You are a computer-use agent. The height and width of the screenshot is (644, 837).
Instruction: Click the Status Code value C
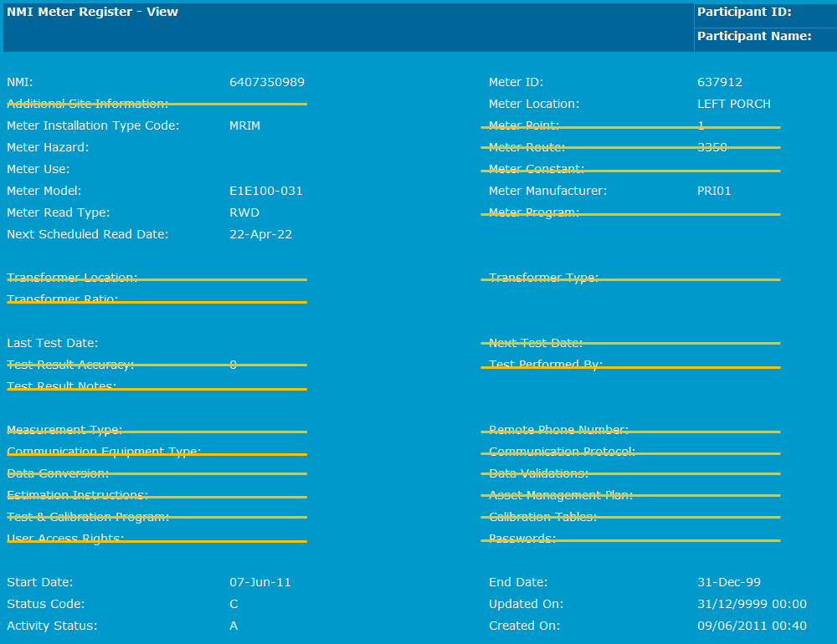[234, 604]
